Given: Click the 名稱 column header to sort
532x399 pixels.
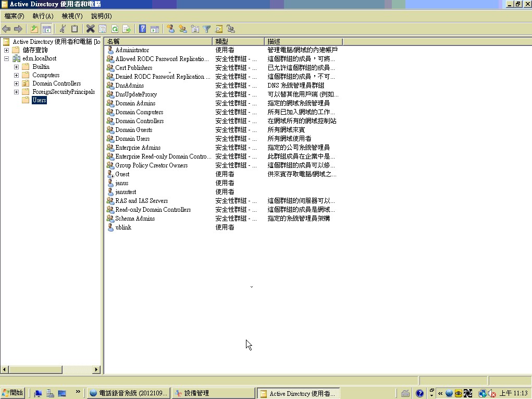Looking at the screenshot, I should pyautogui.click(x=158, y=41).
